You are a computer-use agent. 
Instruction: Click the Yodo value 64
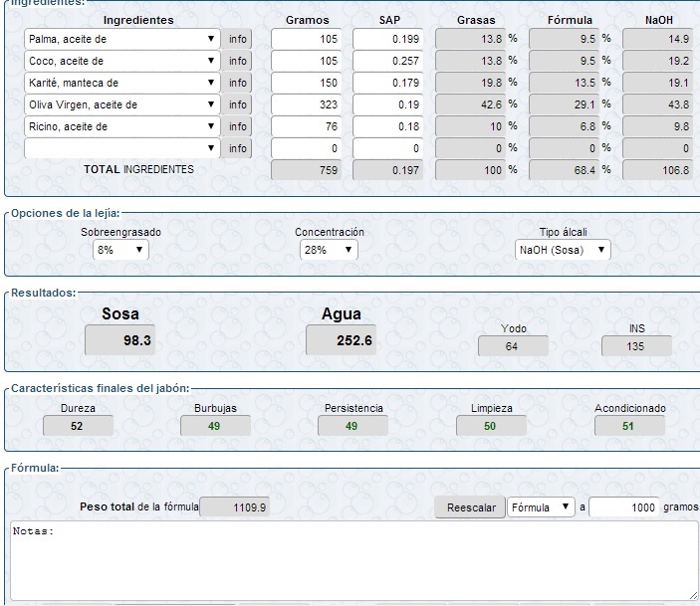(x=513, y=346)
